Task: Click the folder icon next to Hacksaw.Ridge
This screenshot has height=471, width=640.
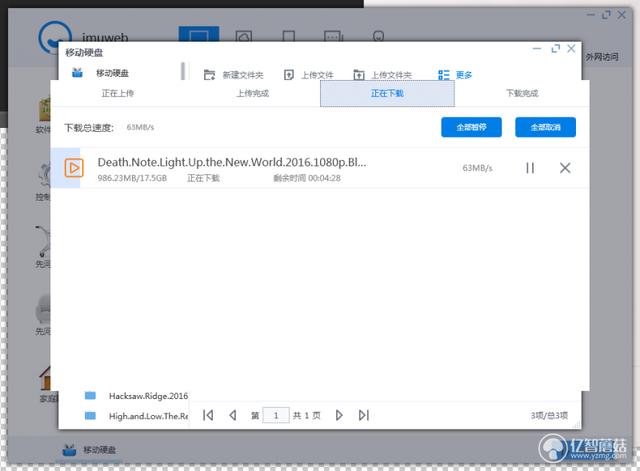Action: click(x=90, y=395)
